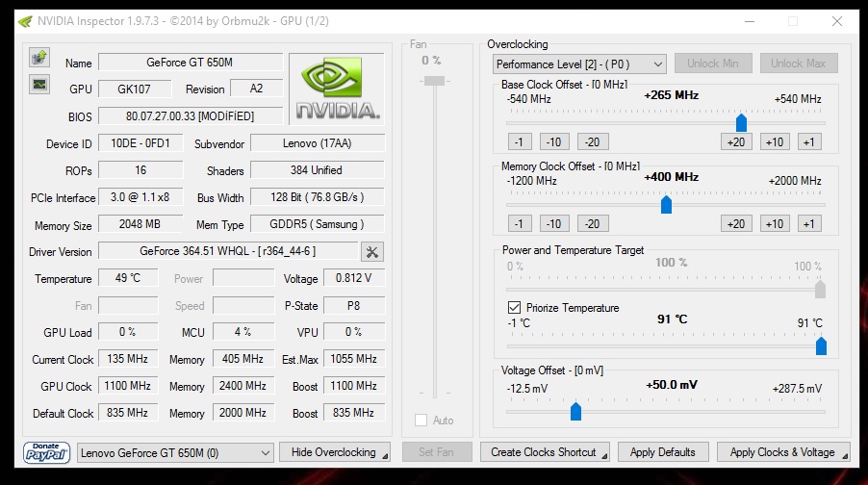Viewport: 868px width, 485px height.
Task: Enable the Auto fan checkbox
Action: [421, 421]
